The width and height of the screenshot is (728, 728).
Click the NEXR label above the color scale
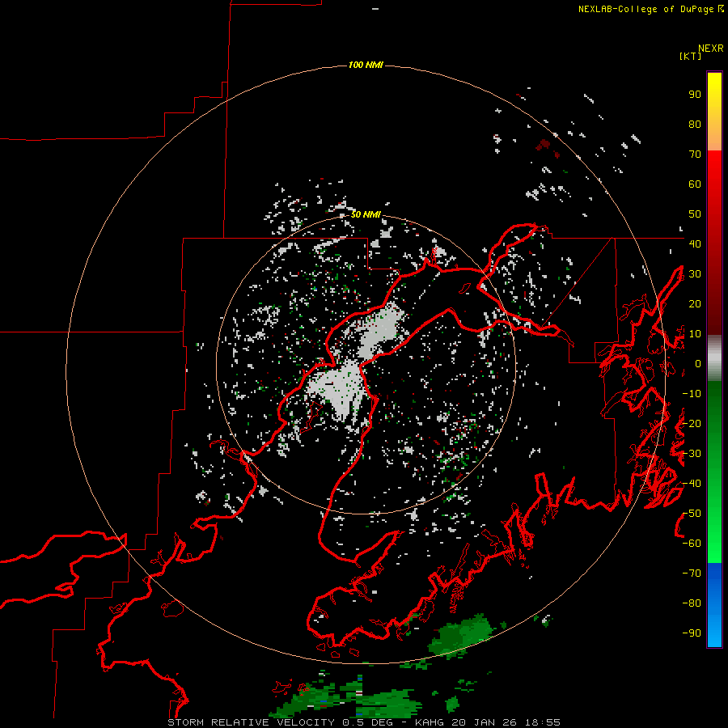(711, 49)
